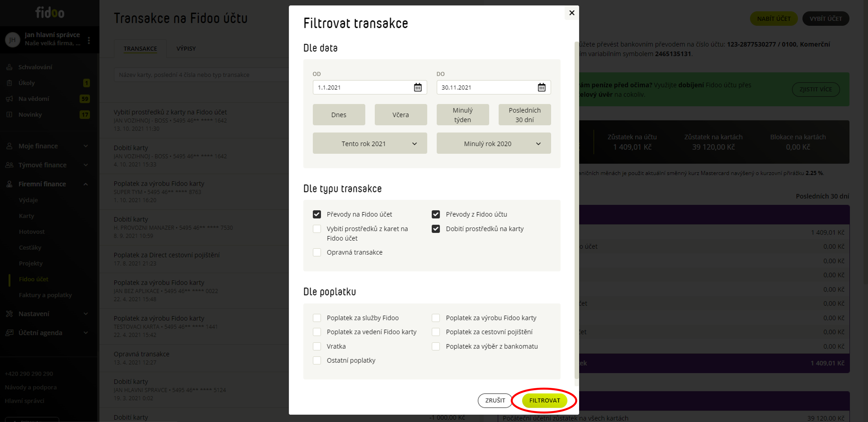Check Poplatek za výběr z bankomatu
Image resolution: width=868 pixels, height=422 pixels.
[436, 346]
